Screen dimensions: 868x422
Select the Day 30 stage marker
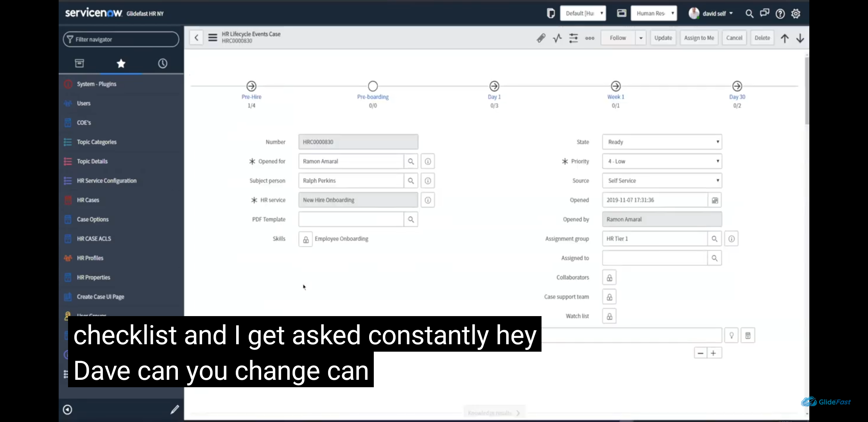tap(737, 86)
